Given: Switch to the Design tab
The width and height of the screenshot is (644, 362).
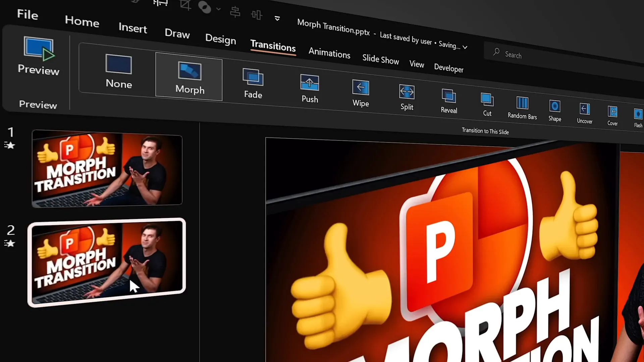Looking at the screenshot, I should coord(220,39).
